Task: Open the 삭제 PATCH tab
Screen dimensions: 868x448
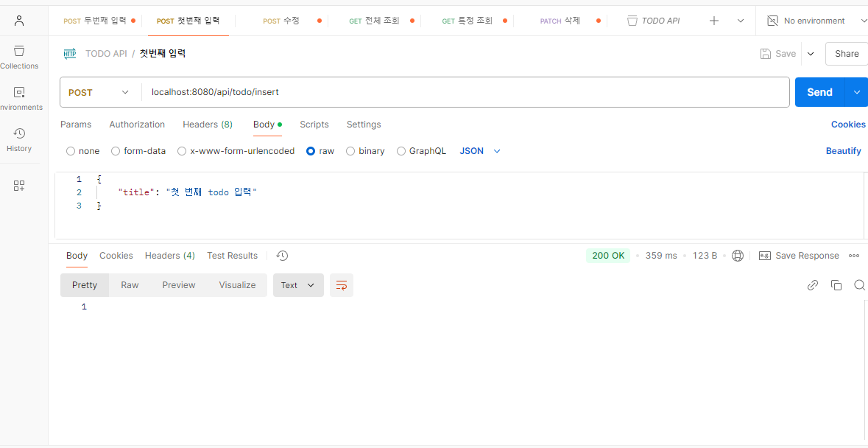Action: (x=560, y=21)
